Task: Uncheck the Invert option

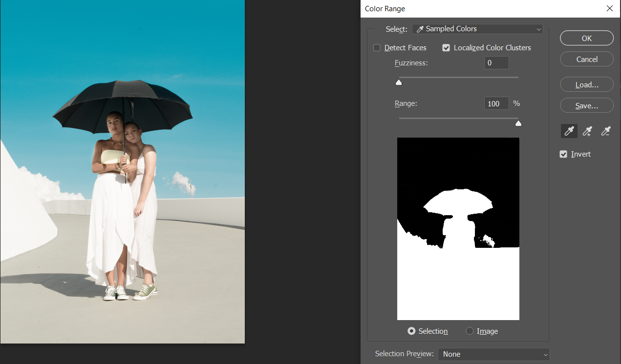Action: [563, 154]
